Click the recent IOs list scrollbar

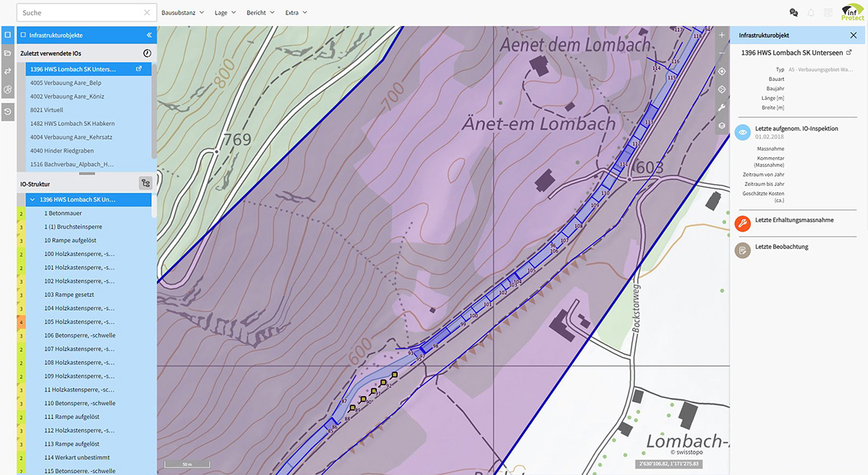tap(154, 110)
